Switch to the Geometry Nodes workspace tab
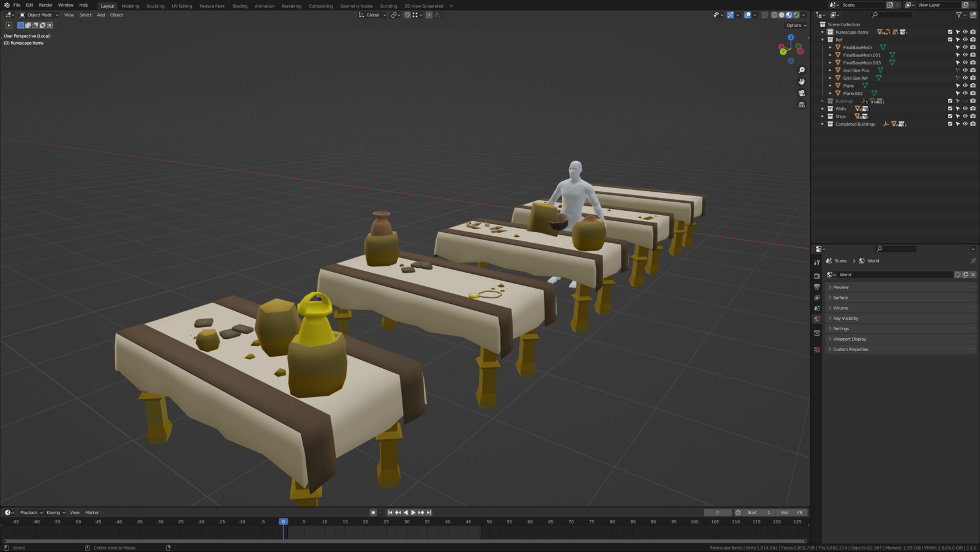 356,6
